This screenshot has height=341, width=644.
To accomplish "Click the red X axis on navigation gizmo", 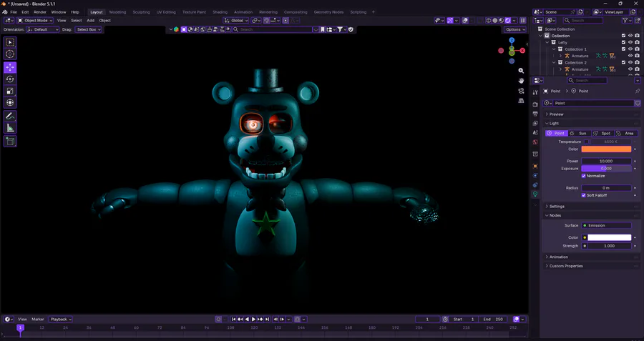I will [522, 51].
